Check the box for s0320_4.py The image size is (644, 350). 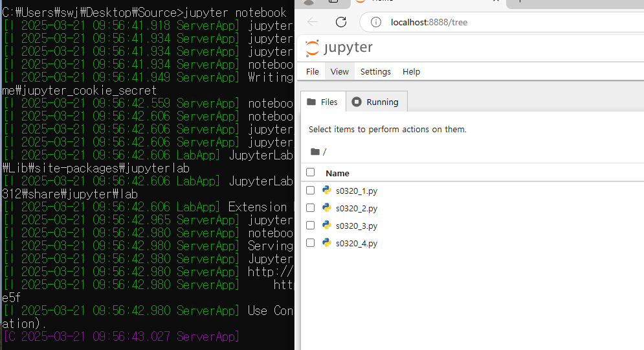[x=311, y=243]
